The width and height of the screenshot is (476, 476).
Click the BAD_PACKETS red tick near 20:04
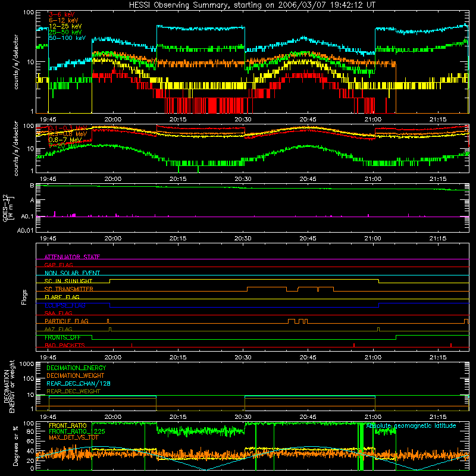[x=131, y=345]
